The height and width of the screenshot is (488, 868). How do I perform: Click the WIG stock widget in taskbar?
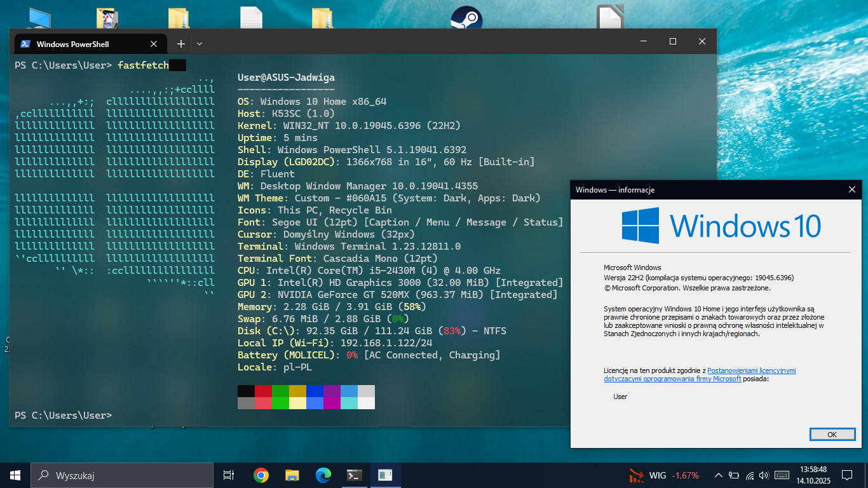click(664, 475)
